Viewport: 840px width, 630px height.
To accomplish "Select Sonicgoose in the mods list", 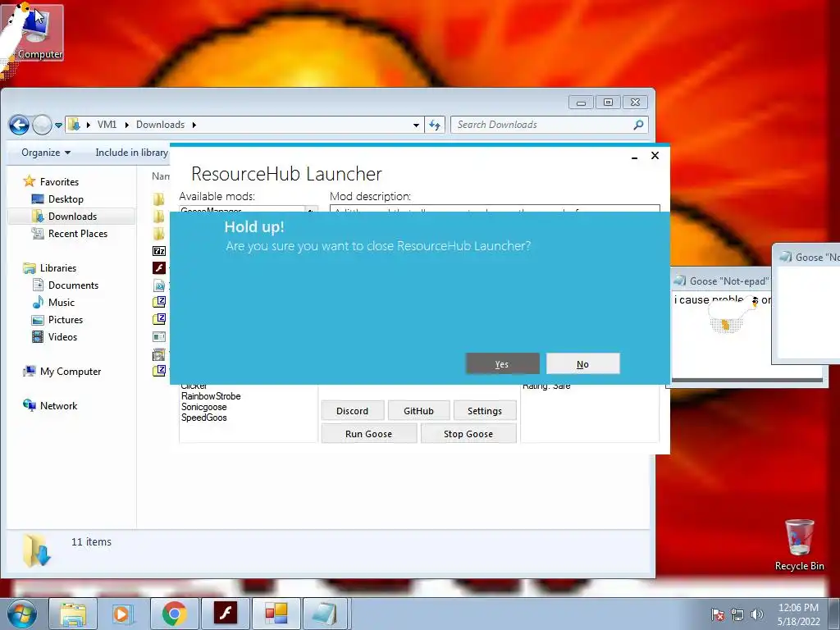I will coord(203,407).
